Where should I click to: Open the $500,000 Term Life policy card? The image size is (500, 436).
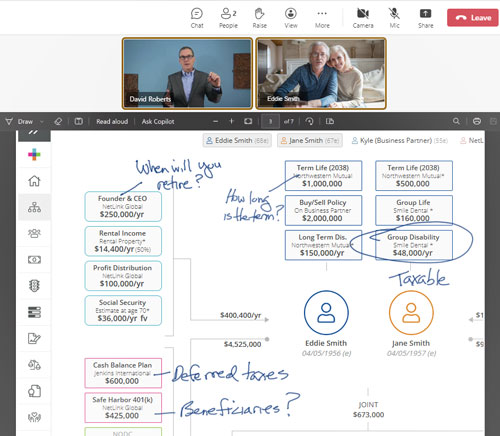tap(414, 176)
